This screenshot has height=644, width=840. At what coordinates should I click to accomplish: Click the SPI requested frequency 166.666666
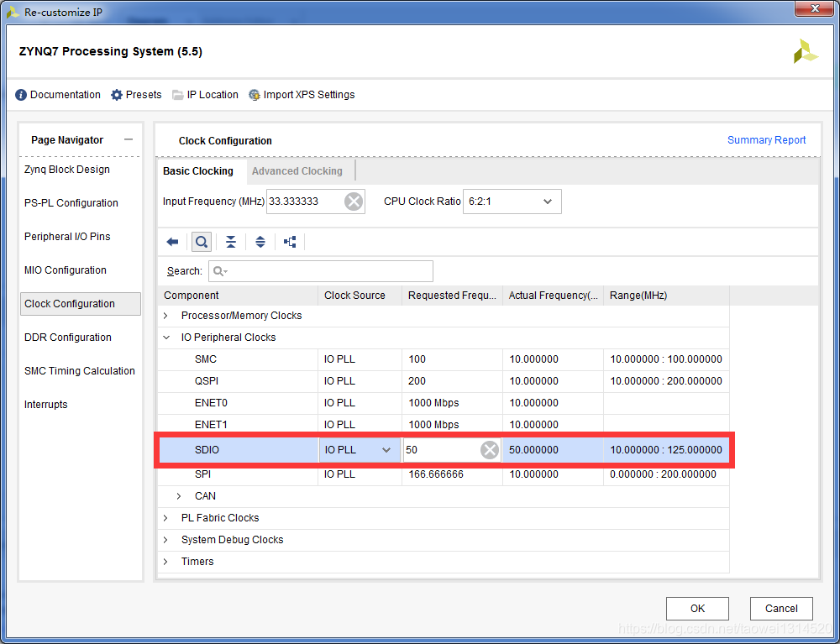pos(435,475)
